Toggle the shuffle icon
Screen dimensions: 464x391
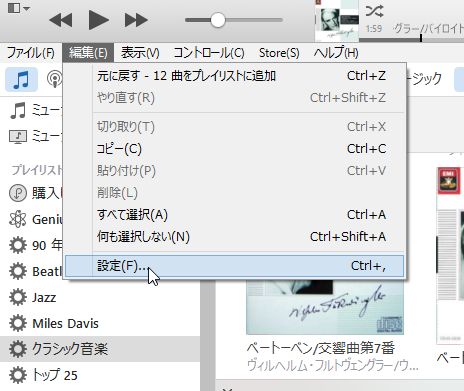pos(374,11)
